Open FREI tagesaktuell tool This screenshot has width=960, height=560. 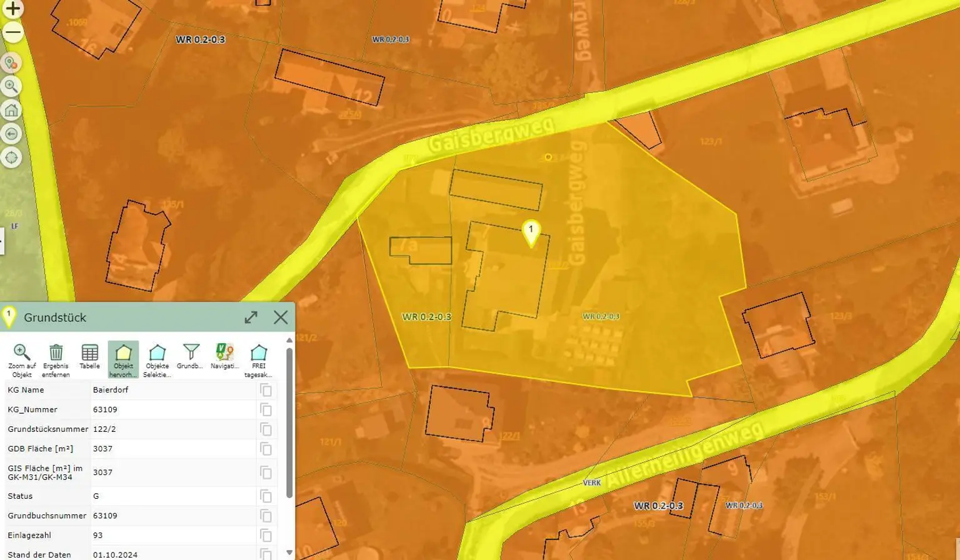pos(258,361)
